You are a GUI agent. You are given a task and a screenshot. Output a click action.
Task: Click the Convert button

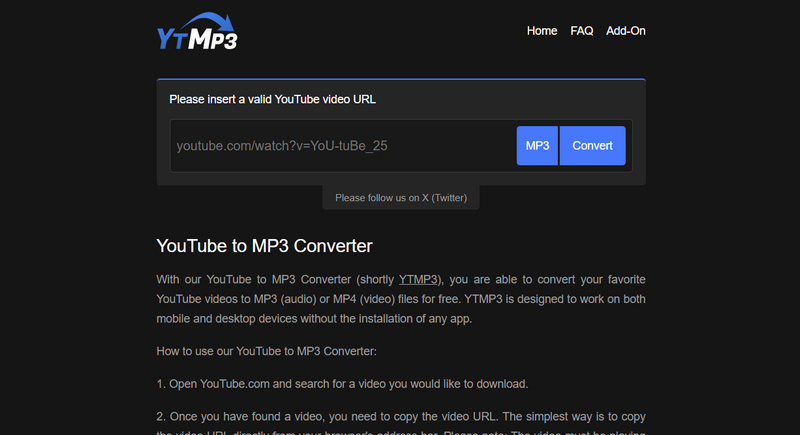coord(592,146)
